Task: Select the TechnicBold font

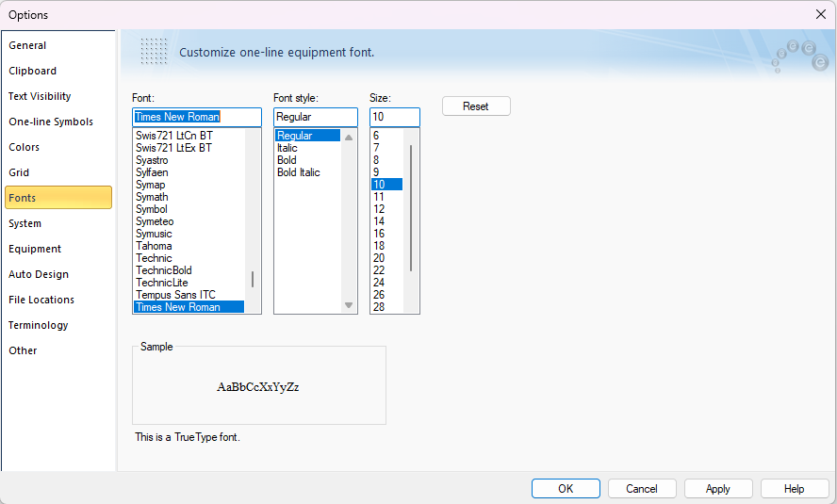Action: 189,270
